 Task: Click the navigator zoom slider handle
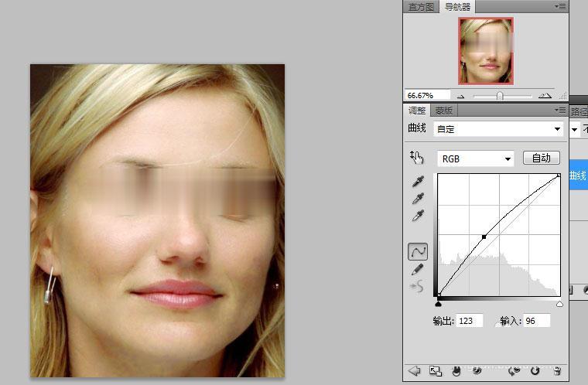pyautogui.click(x=500, y=97)
